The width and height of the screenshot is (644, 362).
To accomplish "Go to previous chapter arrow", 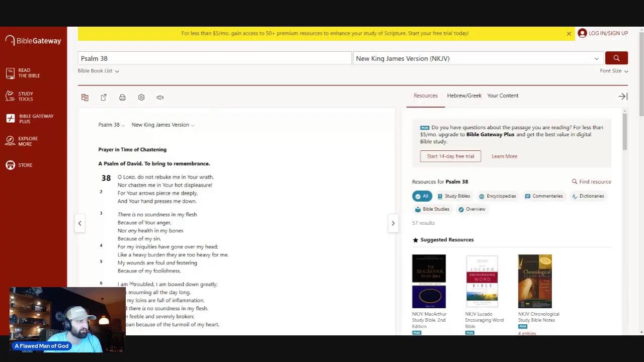I will [x=79, y=223].
